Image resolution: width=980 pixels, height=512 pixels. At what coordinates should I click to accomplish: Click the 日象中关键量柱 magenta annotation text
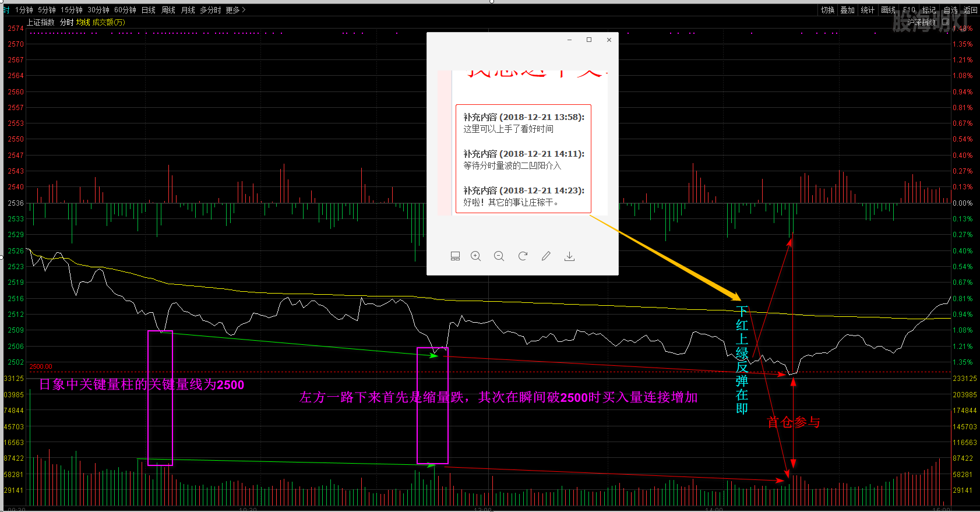142,384
